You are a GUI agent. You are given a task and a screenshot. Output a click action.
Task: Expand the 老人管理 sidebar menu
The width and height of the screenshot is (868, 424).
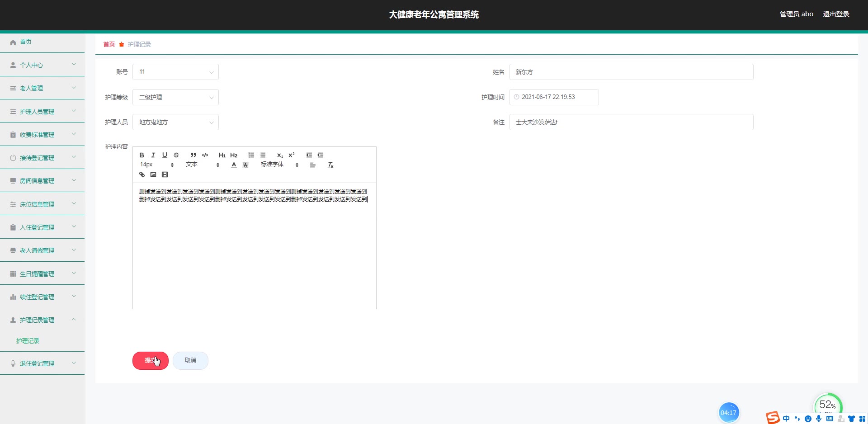[42, 88]
